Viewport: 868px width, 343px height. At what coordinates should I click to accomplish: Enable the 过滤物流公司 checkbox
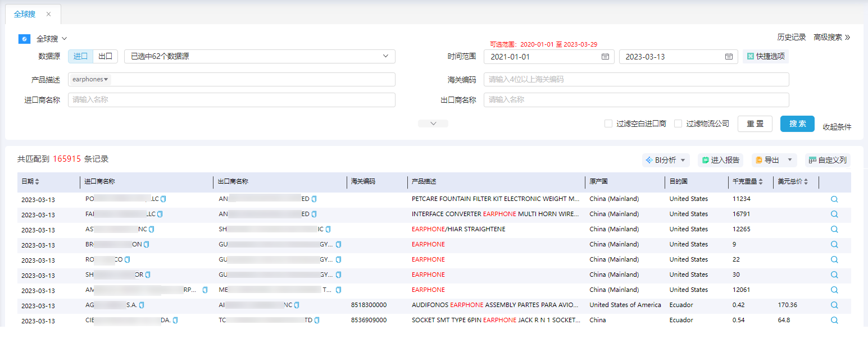click(678, 124)
